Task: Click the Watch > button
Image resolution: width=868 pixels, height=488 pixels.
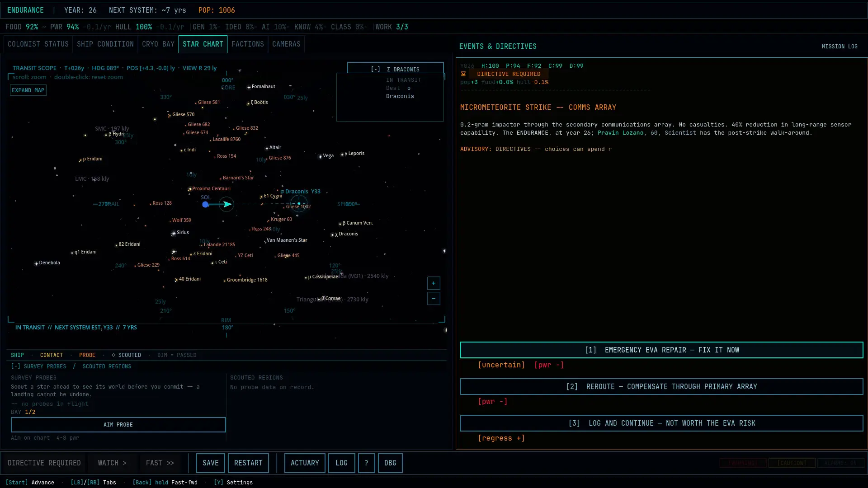Action: click(112, 463)
